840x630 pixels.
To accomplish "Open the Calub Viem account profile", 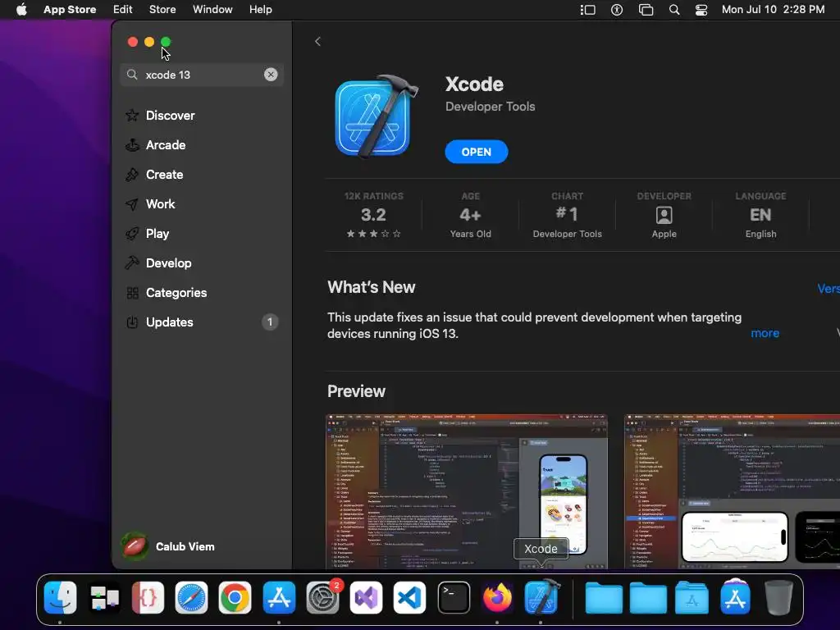I will (x=169, y=546).
